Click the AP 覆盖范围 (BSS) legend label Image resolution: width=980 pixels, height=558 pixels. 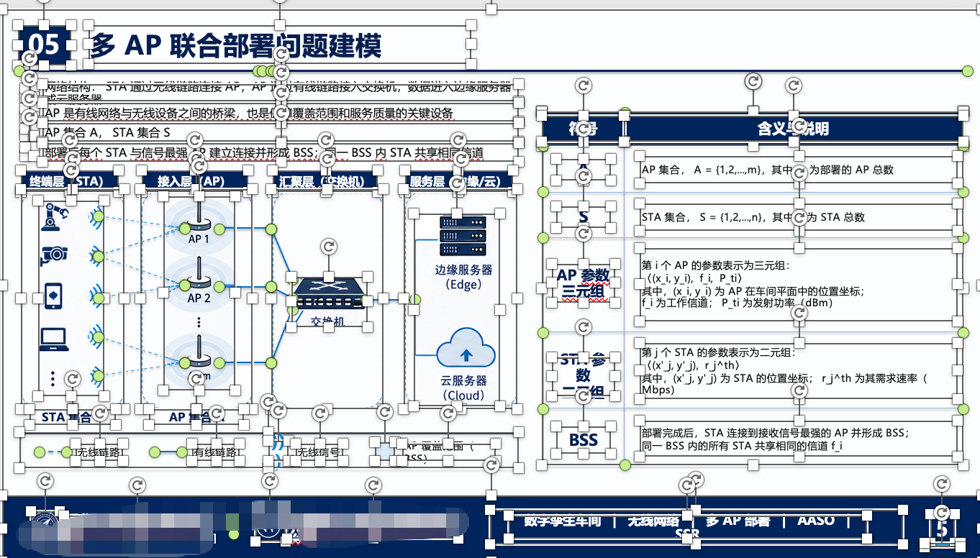[439, 452]
